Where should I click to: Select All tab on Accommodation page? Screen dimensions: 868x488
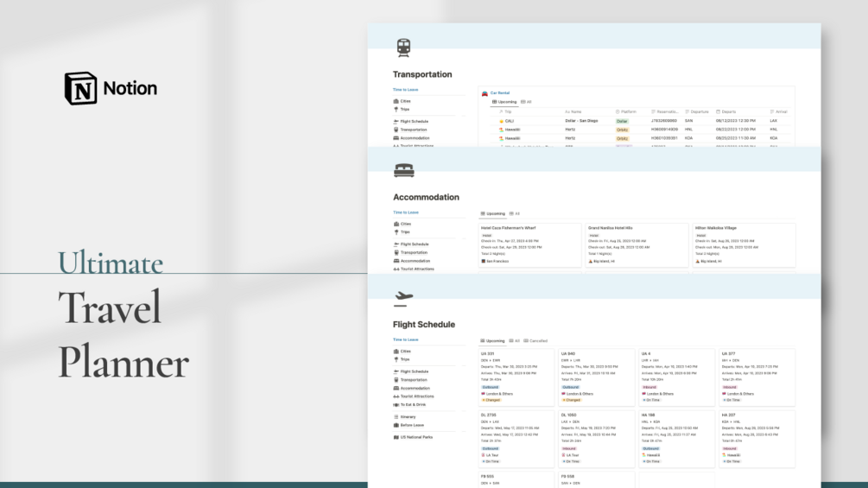click(515, 213)
